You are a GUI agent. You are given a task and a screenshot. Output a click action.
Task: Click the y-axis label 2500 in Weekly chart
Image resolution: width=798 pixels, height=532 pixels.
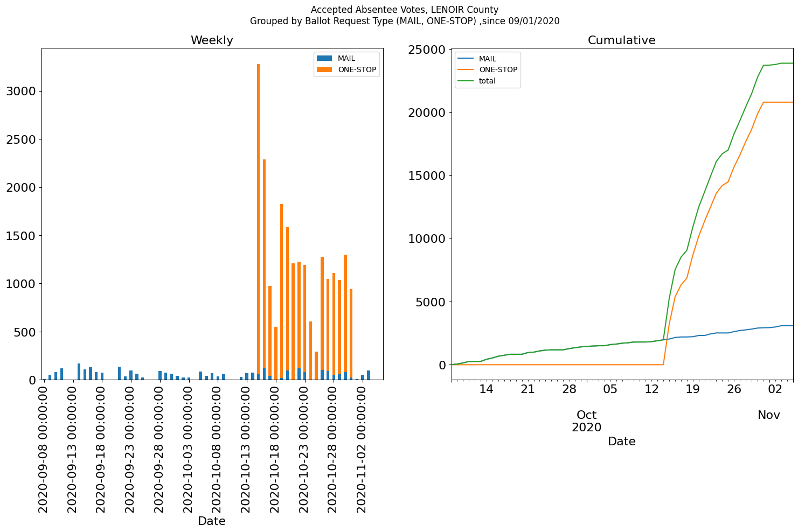click(21, 139)
